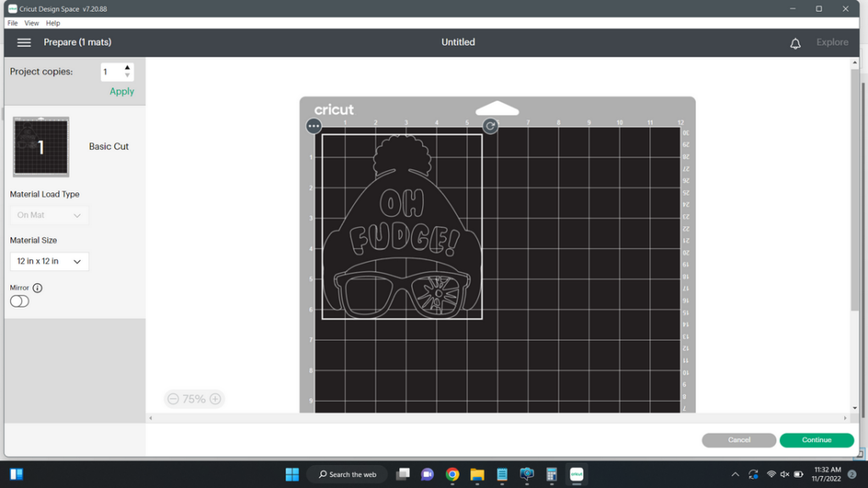Click the rotate handle on the mat image
The width and height of the screenshot is (868, 488).
[x=490, y=126]
